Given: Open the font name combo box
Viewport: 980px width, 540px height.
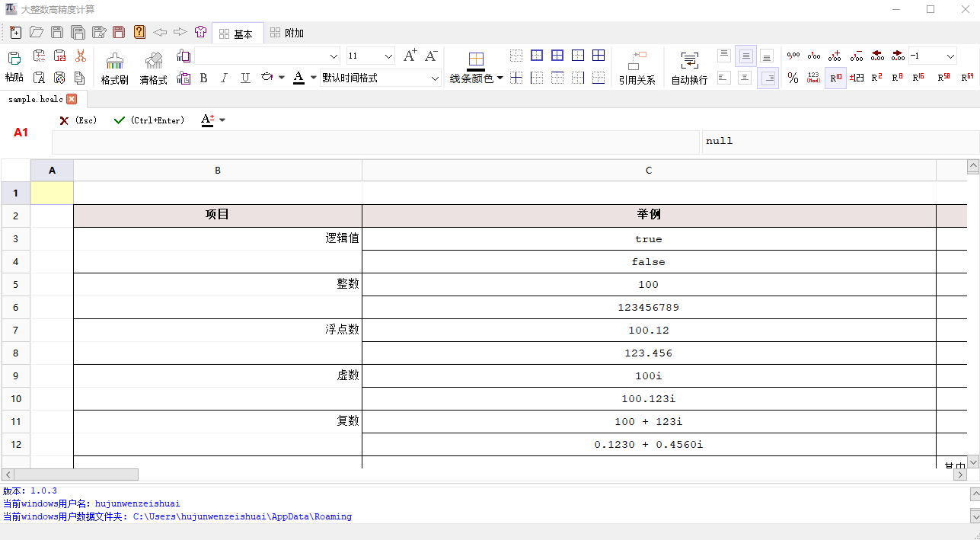Looking at the screenshot, I should point(268,56).
